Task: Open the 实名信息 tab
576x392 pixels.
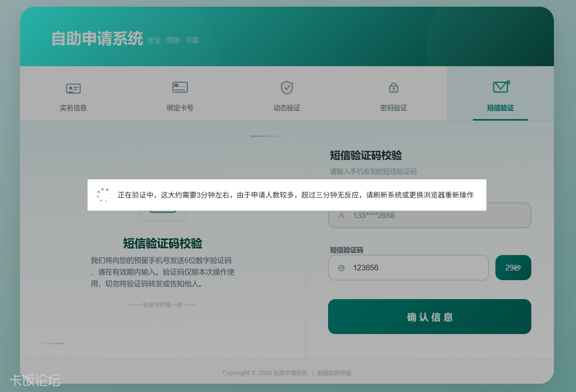Action: tap(73, 93)
